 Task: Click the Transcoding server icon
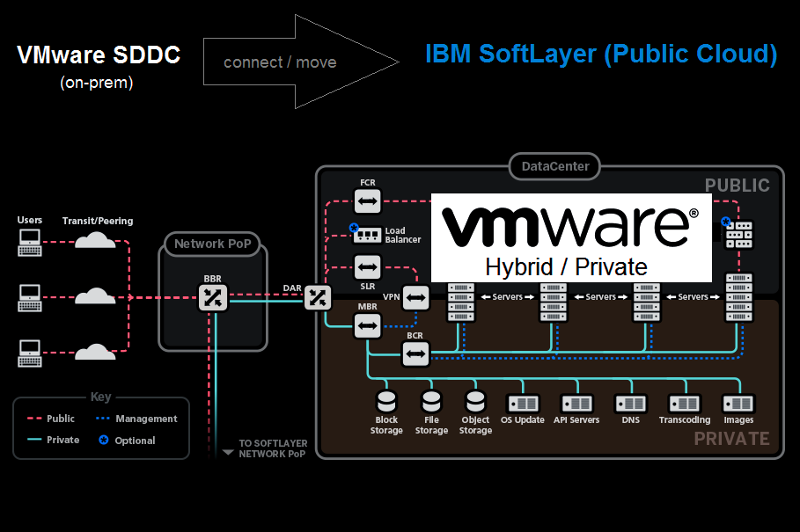[x=685, y=404]
